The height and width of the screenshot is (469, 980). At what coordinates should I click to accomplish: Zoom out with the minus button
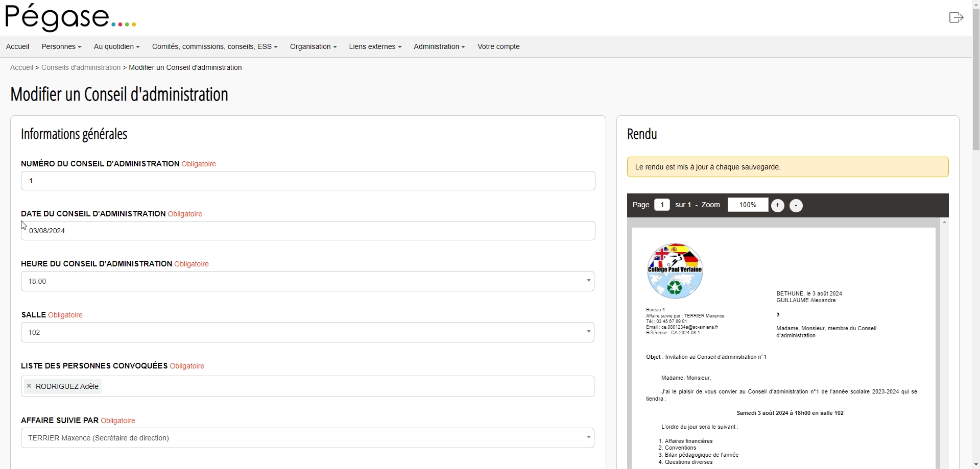pos(796,206)
